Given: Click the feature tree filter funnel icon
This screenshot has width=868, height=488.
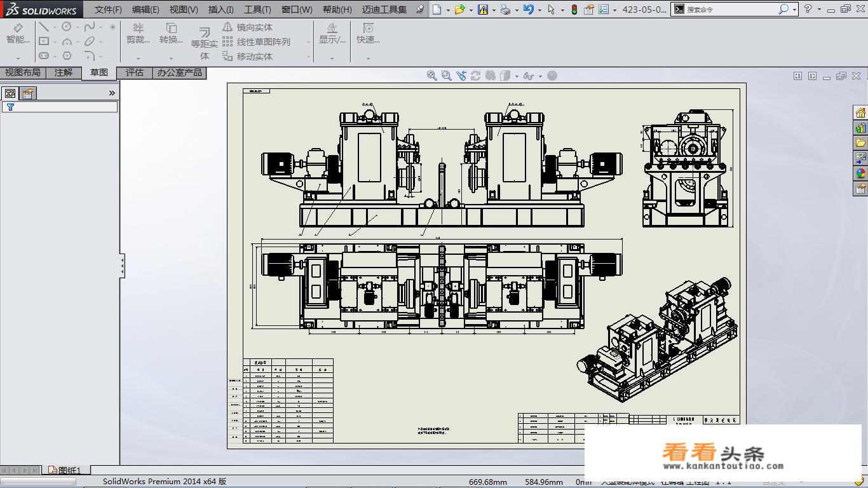Looking at the screenshot, I should (10, 107).
